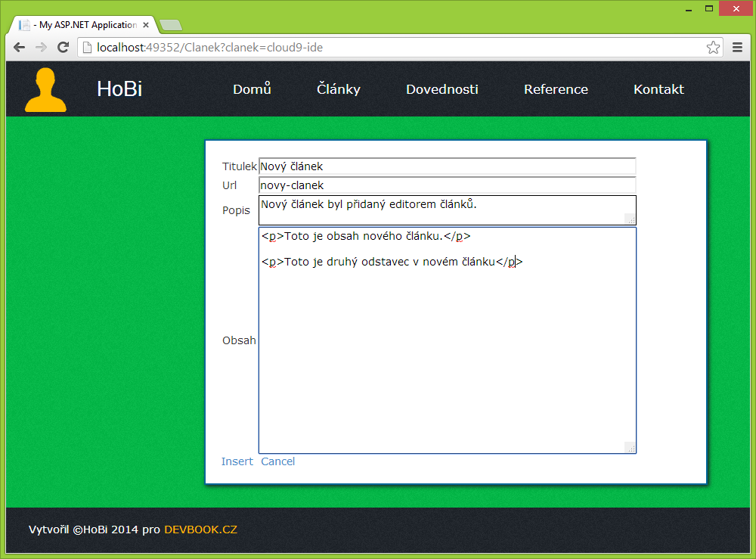The image size is (756, 559).
Task: Focus the Url input showing novy-clanek
Action: [446, 185]
